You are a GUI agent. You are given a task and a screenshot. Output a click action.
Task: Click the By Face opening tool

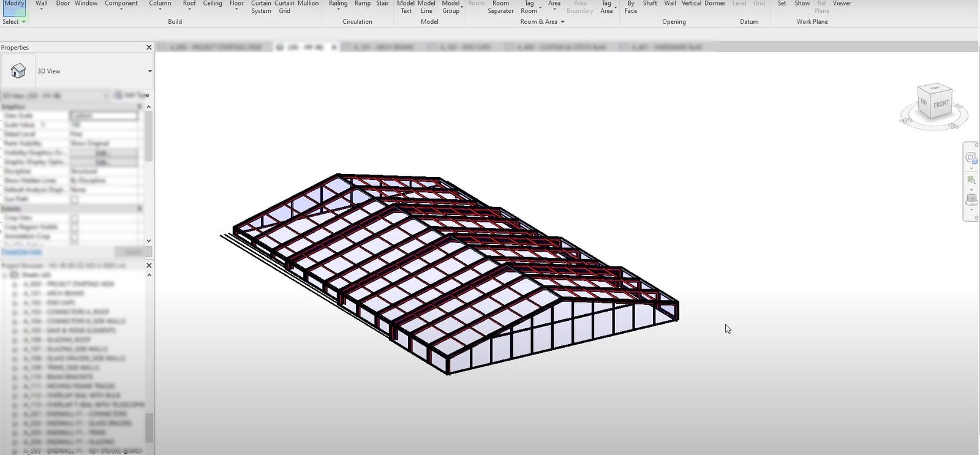(631, 7)
